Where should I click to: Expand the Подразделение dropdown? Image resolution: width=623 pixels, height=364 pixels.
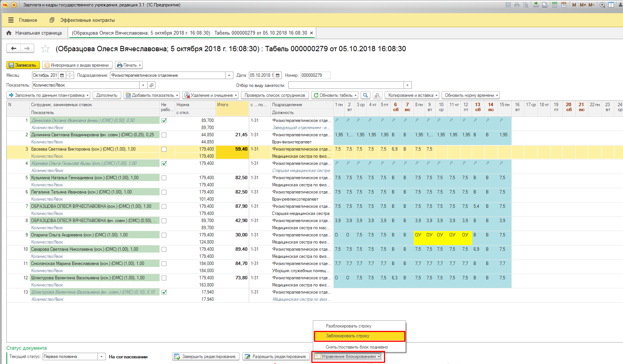[x=229, y=75]
